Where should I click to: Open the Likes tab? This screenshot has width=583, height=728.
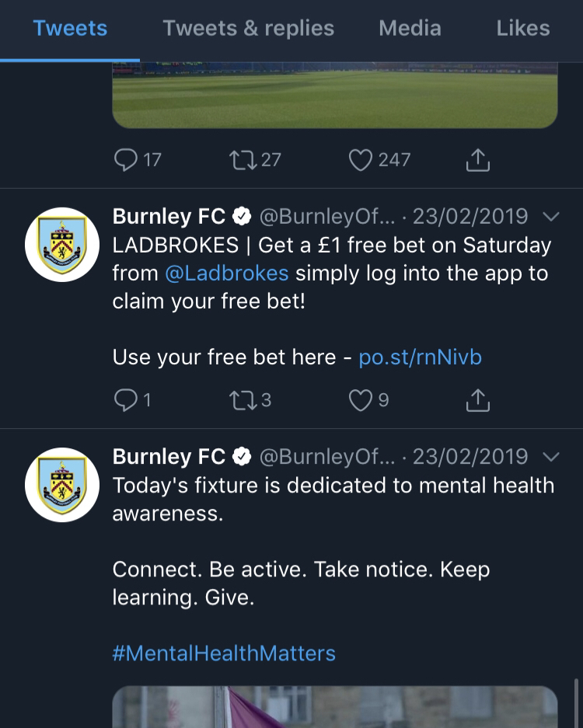click(x=522, y=29)
